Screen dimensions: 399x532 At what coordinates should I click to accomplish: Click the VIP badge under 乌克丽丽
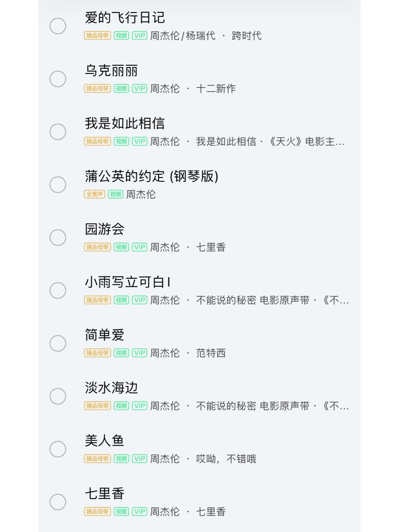tap(140, 89)
